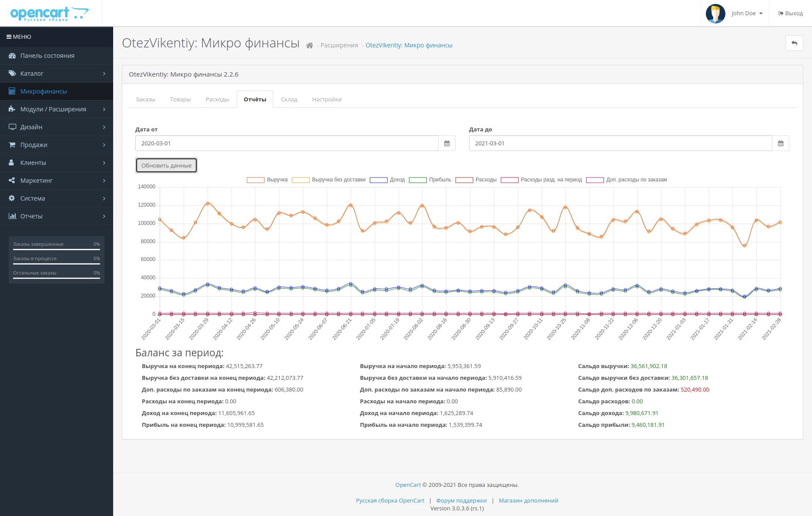
Task: Click the Каталог tags icon
Action: click(x=12, y=74)
